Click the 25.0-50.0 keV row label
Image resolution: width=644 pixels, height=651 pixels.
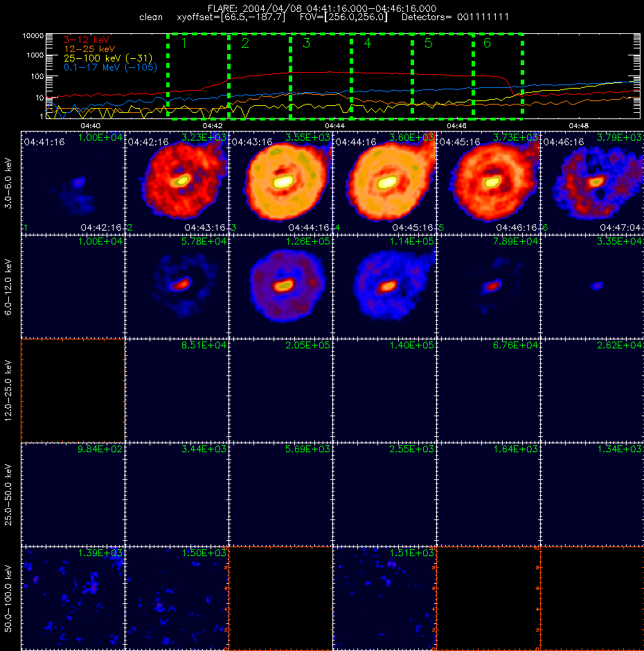tap(8, 495)
